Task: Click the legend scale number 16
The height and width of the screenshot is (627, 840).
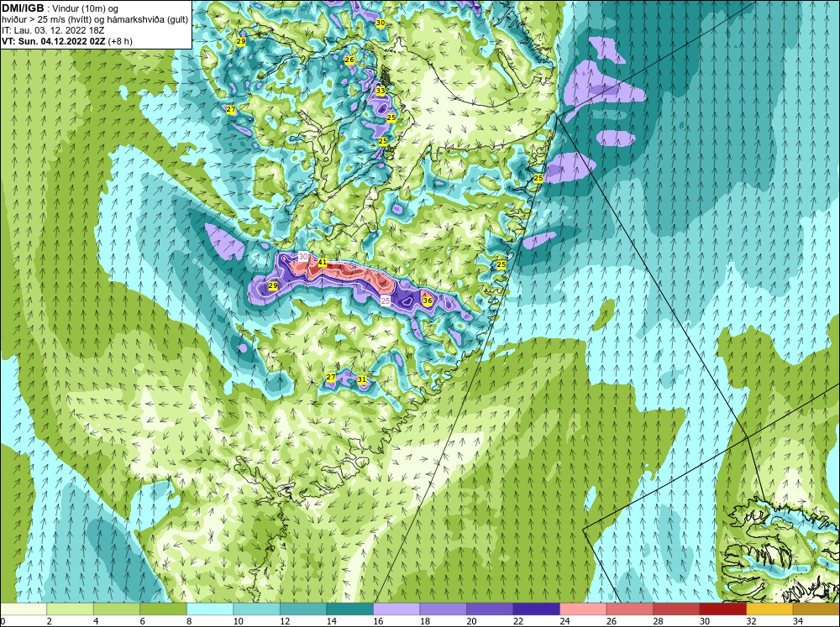Action: (x=378, y=621)
